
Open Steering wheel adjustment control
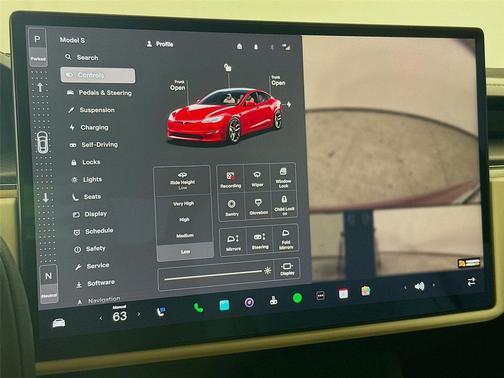pos(260,241)
